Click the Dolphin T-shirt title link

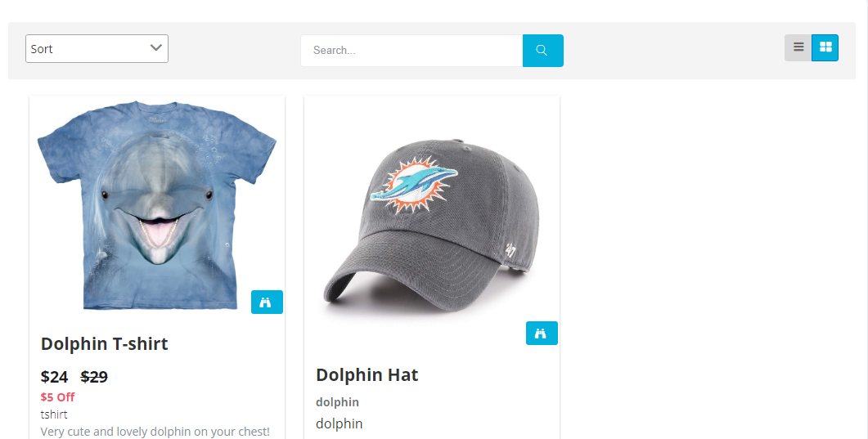pyautogui.click(x=104, y=344)
